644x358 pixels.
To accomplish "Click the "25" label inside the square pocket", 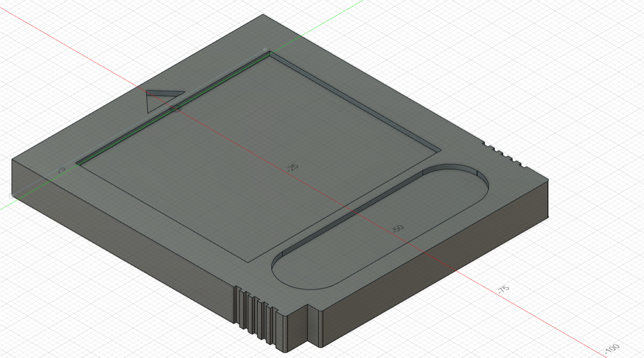I will click(x=293, y=168).
